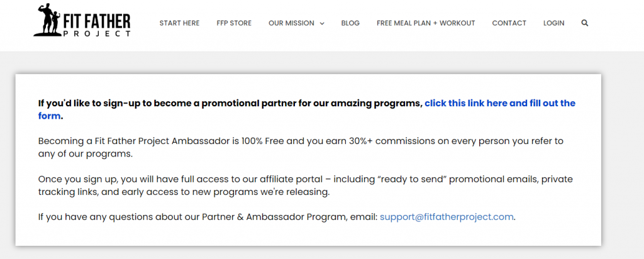The height and width of the screenshot is (259, 644).
Task: Open the FFP Store menu item
Action: (234, 23)
